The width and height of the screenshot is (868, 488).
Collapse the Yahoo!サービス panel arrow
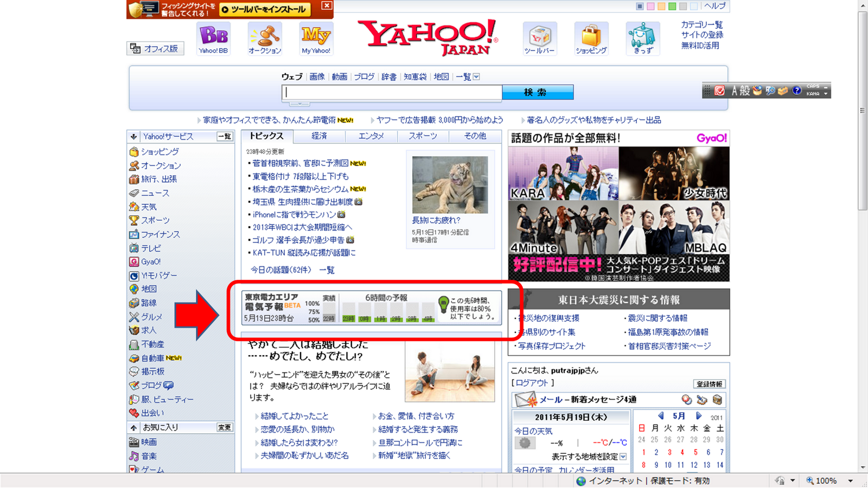(133, 137)
